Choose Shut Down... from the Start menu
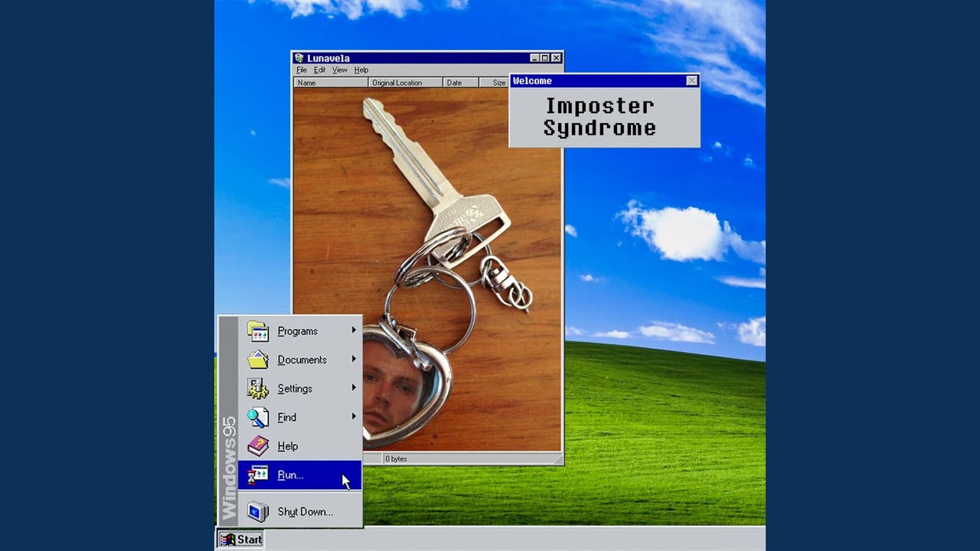 299,512
